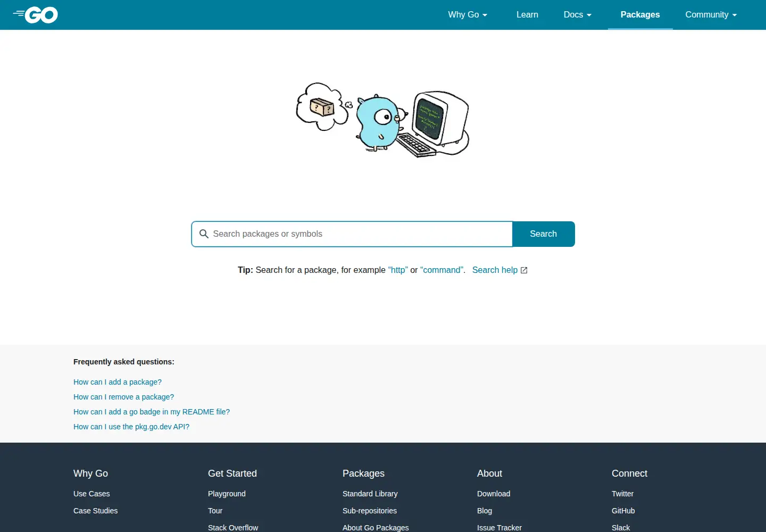The width and height of the screenshot is (766, 532).
Task: Focus the Search packages or symbols field
Action: (x=352, y=234)
